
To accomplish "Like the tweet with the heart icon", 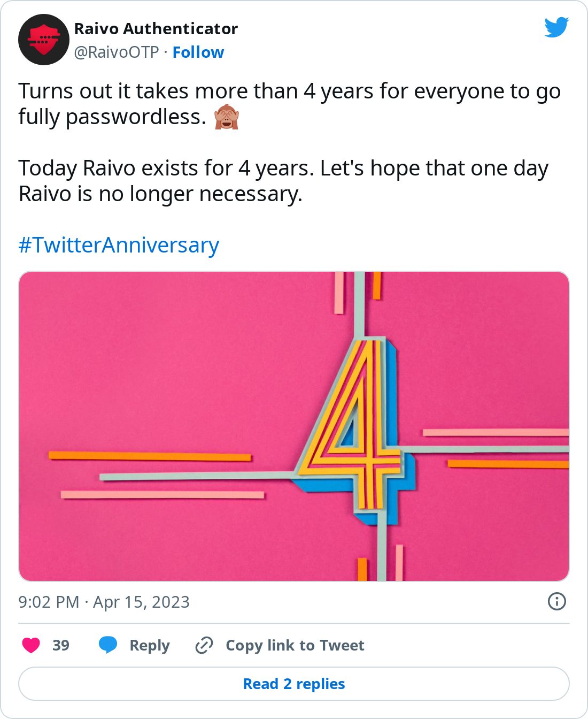I will tap(31, 645).
